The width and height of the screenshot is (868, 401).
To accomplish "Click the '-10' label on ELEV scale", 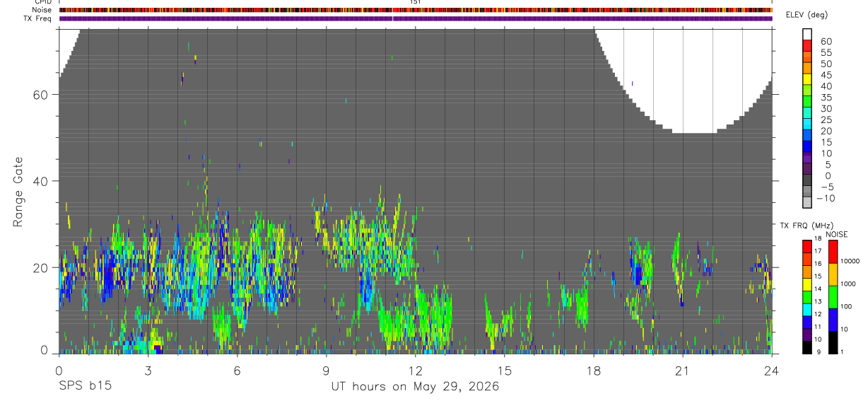I will pos(826,198).
